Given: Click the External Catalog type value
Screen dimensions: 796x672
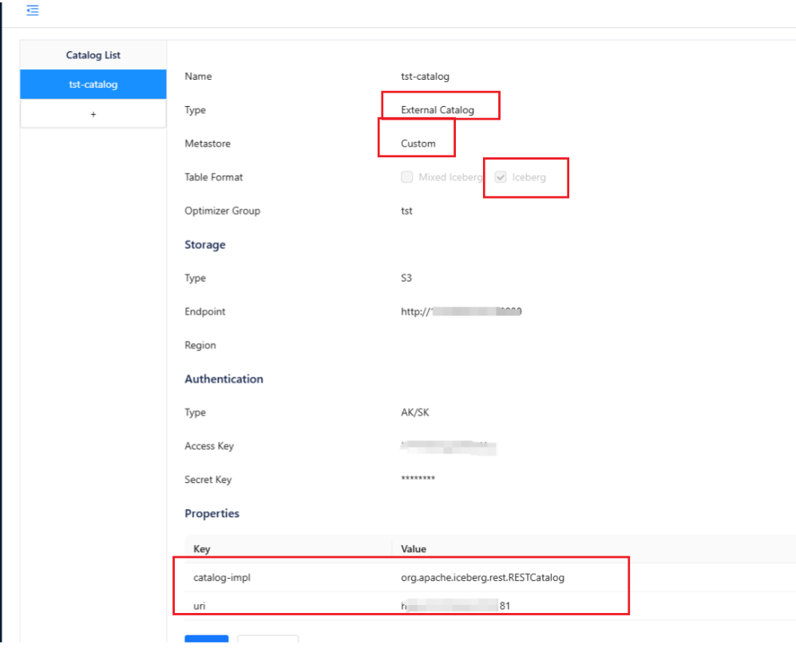Looking at the screenshot, I should pyautogui.click(x=438, y=110).
